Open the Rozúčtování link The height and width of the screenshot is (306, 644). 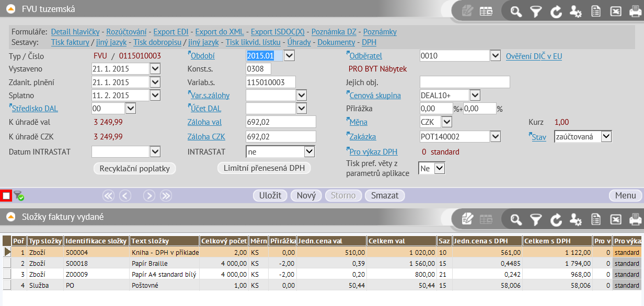click(126, 32)
